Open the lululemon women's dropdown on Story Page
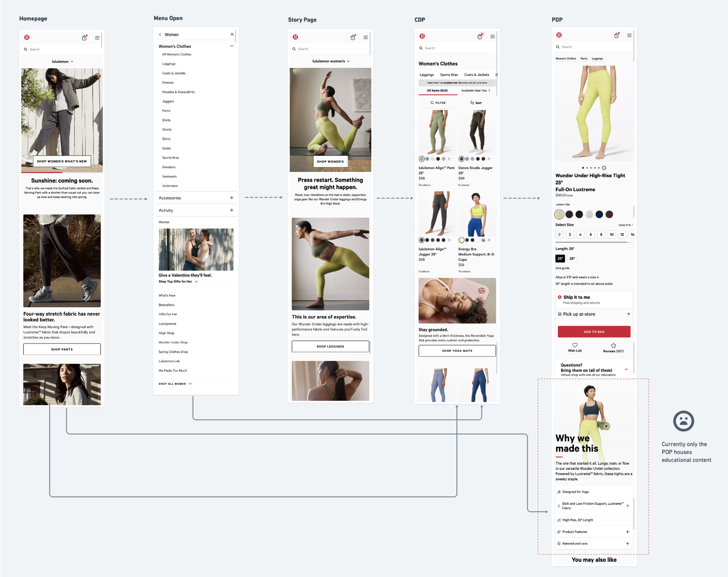Image resolution: width=728 pixels, height=577 pixels. point(331,61)
